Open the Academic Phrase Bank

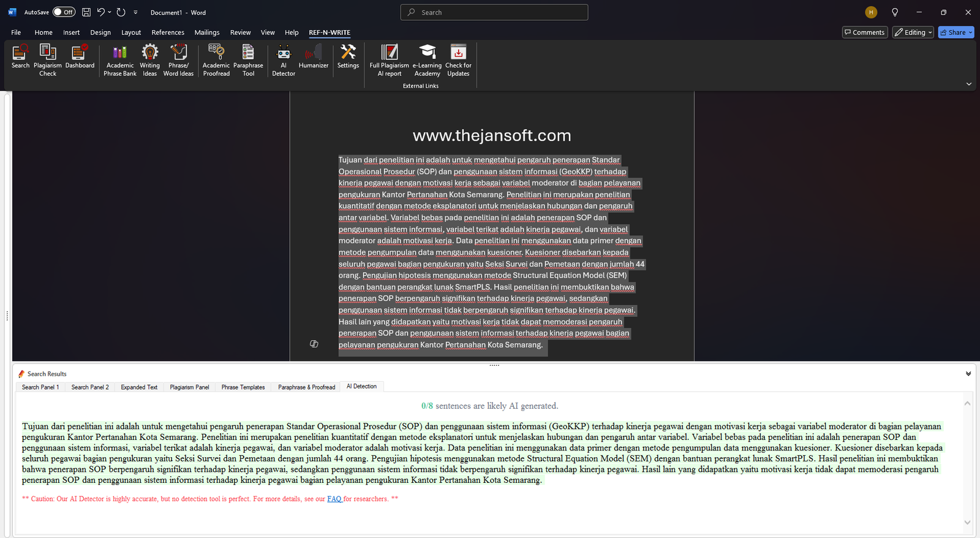(x=120, y=60)
